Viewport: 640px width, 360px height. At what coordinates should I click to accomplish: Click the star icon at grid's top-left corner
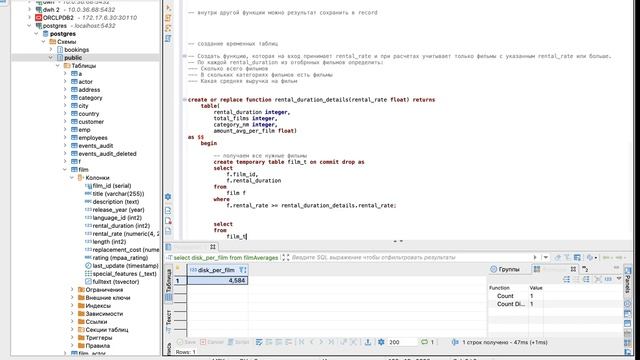click(x=178, y=269)
